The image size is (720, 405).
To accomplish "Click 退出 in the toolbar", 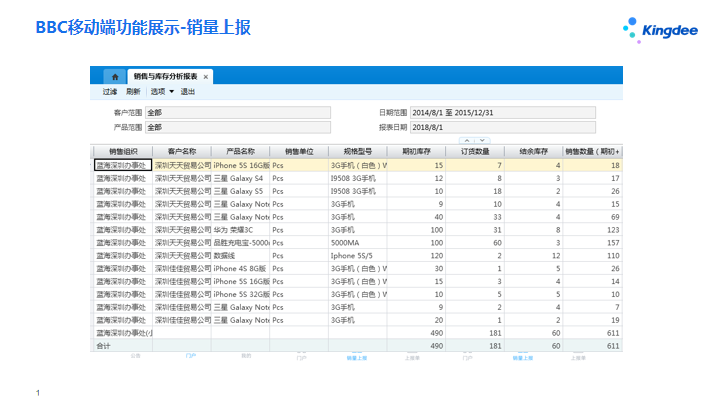I will click(x=187, y=92).
